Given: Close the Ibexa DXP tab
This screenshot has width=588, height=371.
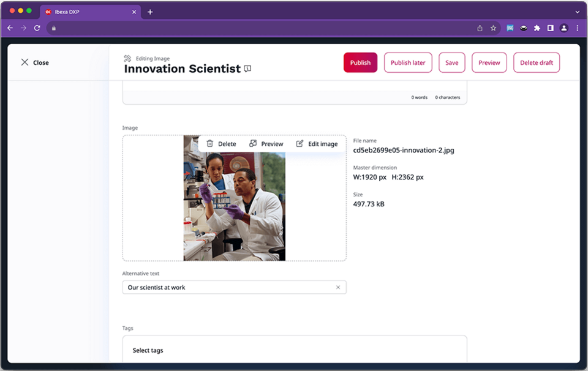Looking at the screenshot, I should tap(134, 12).
